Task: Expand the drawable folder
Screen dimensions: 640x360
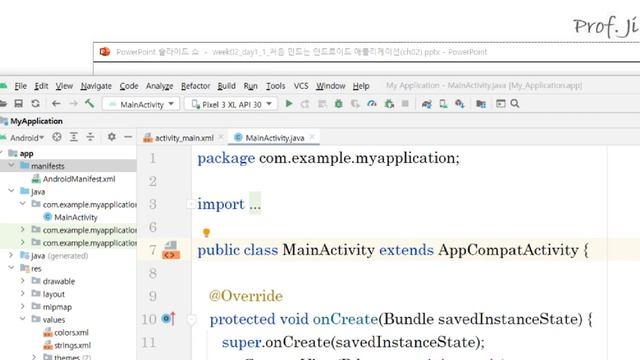Action: 23,281
